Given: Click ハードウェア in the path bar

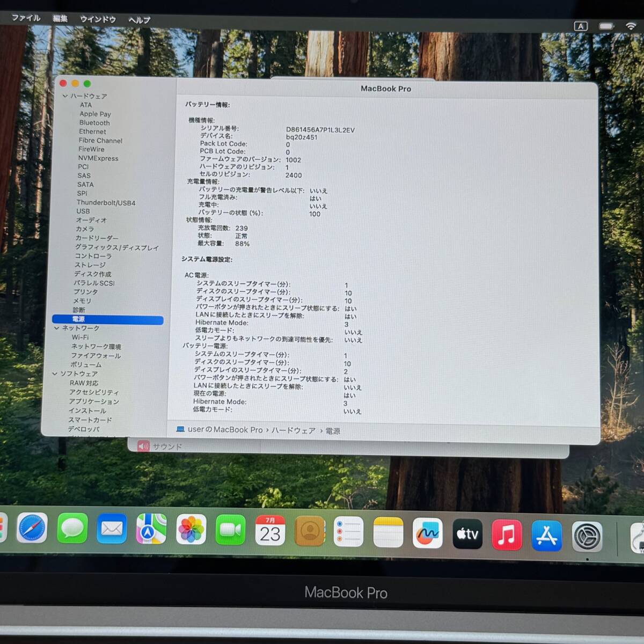Looking at the screenshot, I should coord(293,430).
